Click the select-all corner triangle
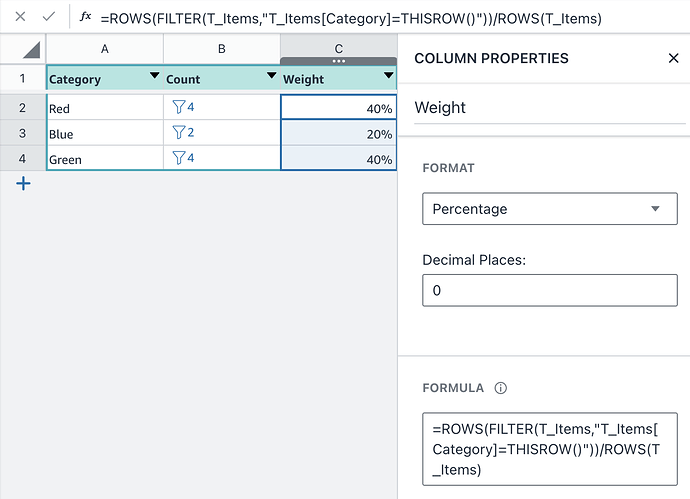This screenshot has height=499, width=690. click(x=31, y=50)
